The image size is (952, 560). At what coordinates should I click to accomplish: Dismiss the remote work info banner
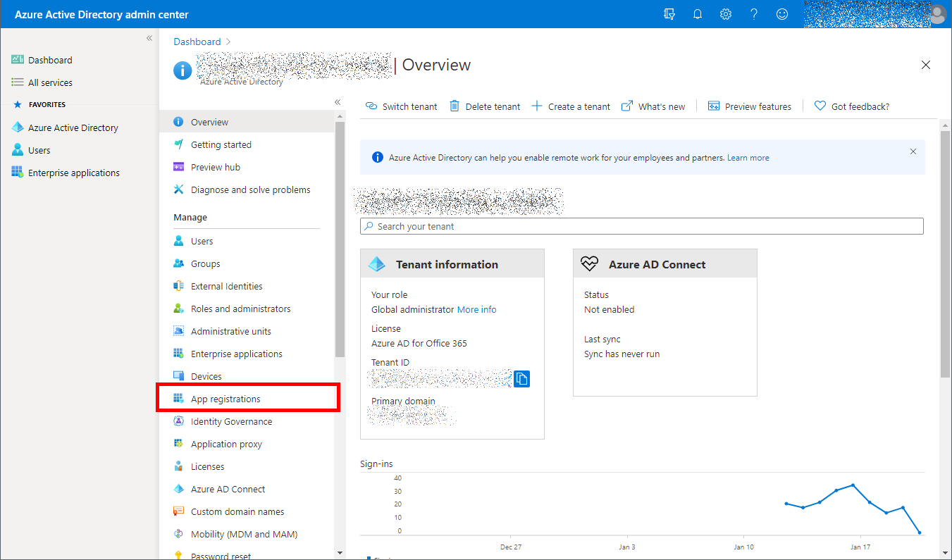[913, 151]
